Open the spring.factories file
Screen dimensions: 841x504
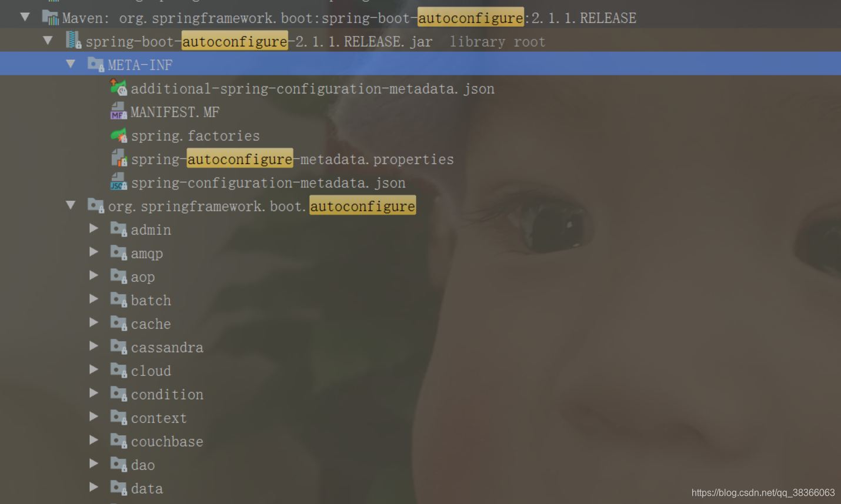tap(195, 136)
